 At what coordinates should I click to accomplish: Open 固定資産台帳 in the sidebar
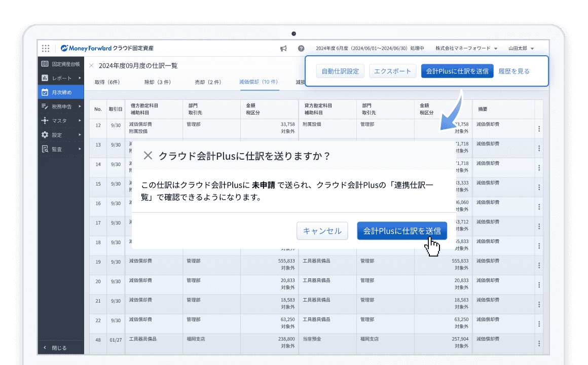coord(61,64)
